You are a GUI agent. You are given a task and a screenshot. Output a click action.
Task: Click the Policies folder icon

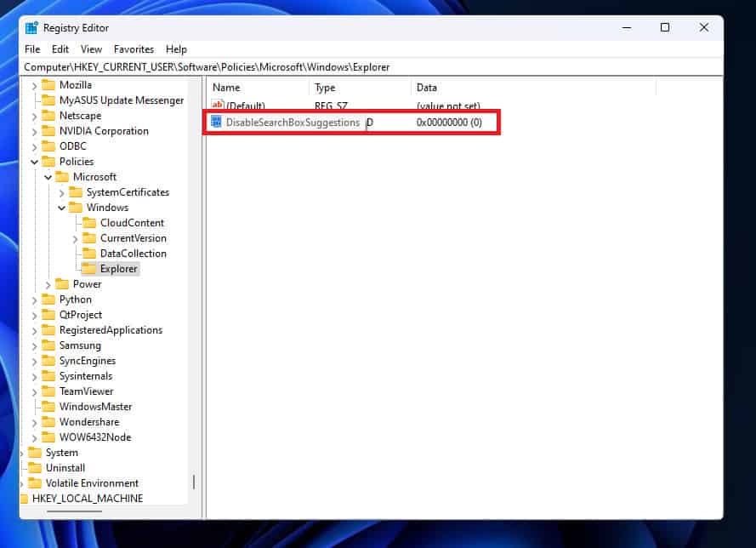pyautogui.click(x=48, y=162)
